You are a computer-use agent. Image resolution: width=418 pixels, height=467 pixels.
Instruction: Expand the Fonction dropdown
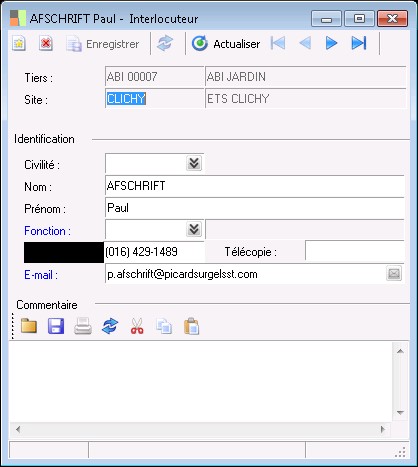pyautogui.click(x=194, y=229)
